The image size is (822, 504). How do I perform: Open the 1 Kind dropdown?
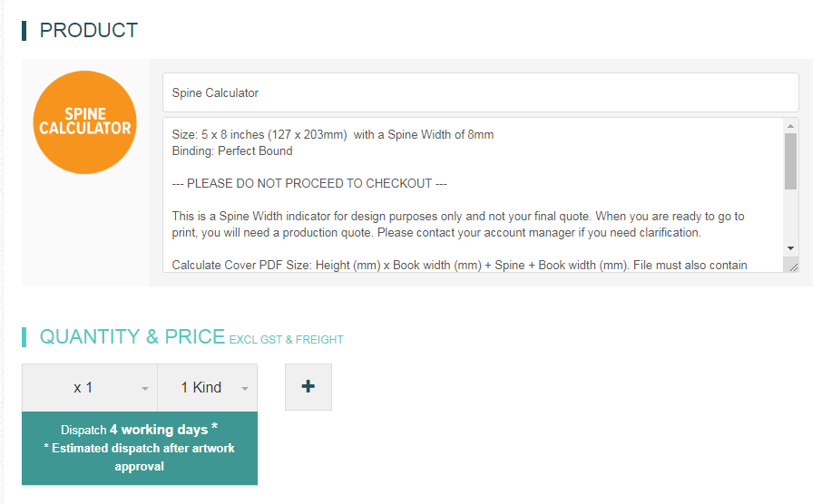[208, 388]
